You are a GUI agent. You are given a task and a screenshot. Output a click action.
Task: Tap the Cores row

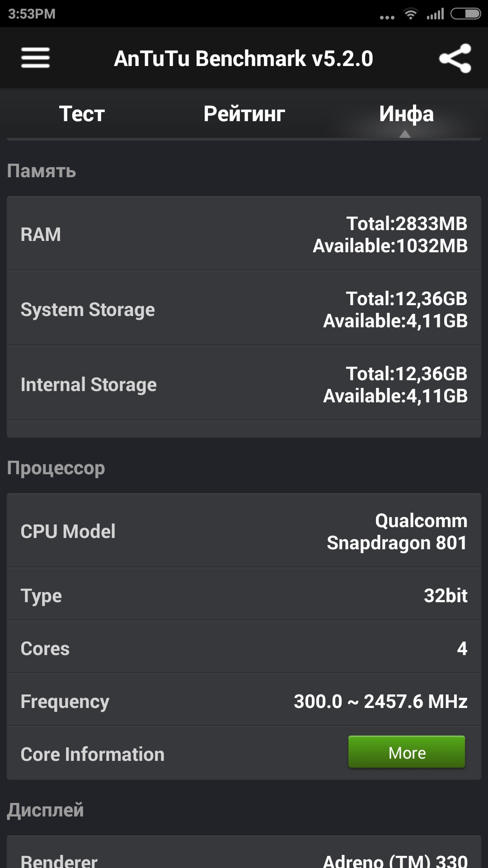pos(244,648)
